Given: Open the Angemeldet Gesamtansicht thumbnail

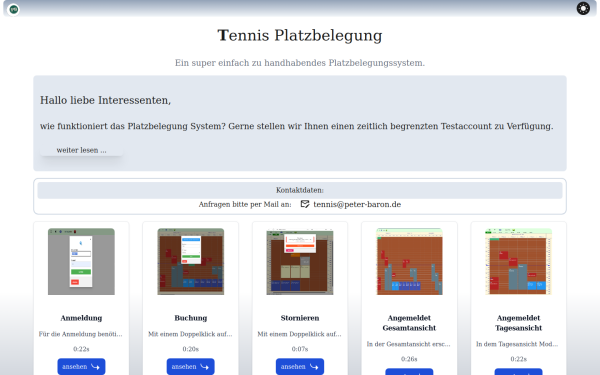Looking at the screenshot, I should (409, 262).
